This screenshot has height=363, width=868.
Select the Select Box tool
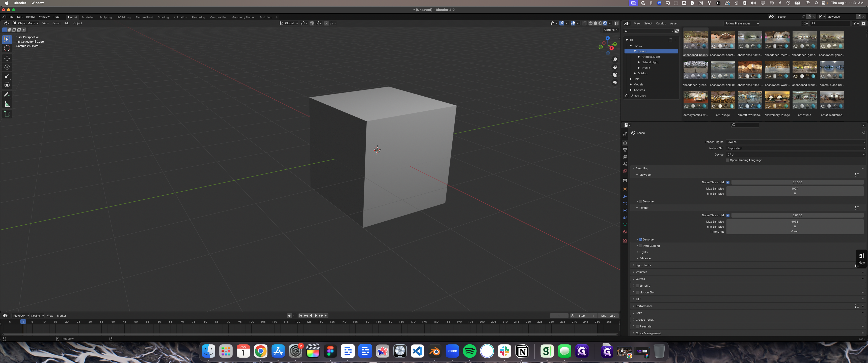(x=7, y=39)
